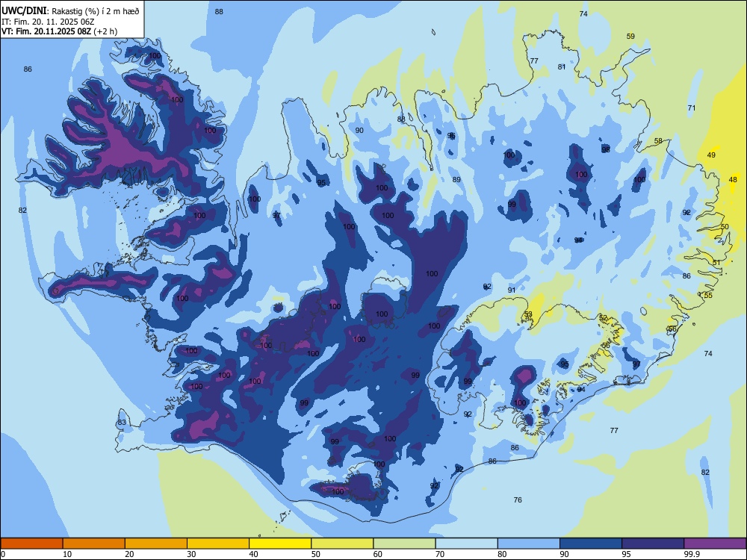This screenshot has height=560, width=747.
Task: Pick the dark navy 95–99.9 legend swatch
Action: coord(653,544)
